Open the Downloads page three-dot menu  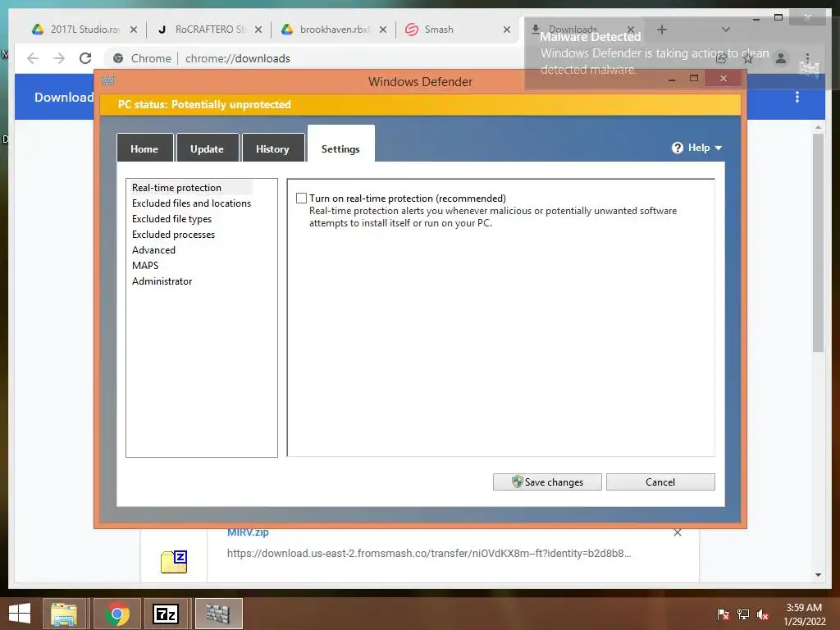tap(797, 97)
